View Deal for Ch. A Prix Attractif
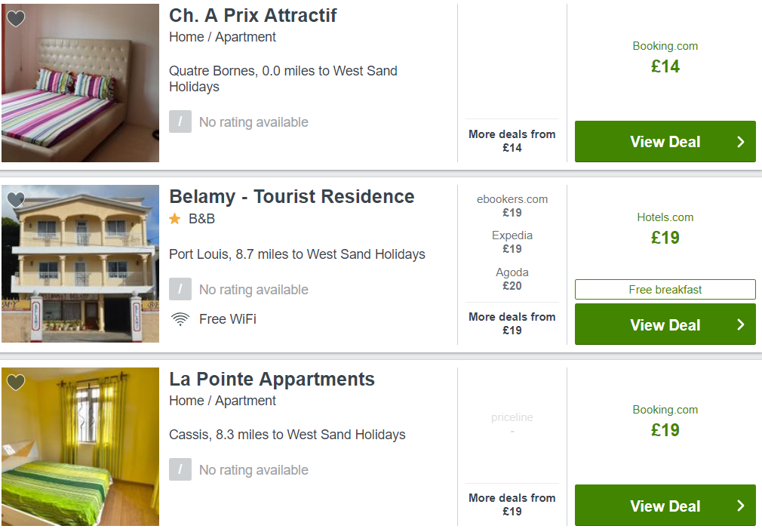The width and height of the screenshot is (762, 532). click(x=665, y=142)
